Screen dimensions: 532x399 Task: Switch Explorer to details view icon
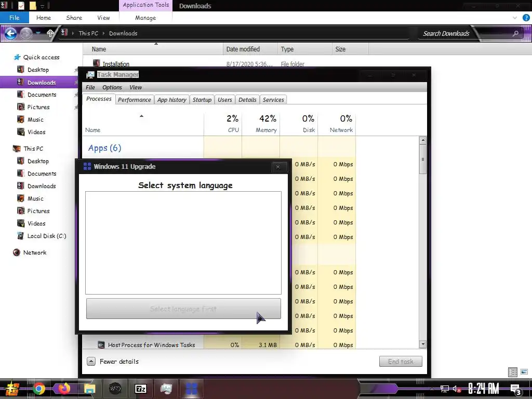point(513,372)
